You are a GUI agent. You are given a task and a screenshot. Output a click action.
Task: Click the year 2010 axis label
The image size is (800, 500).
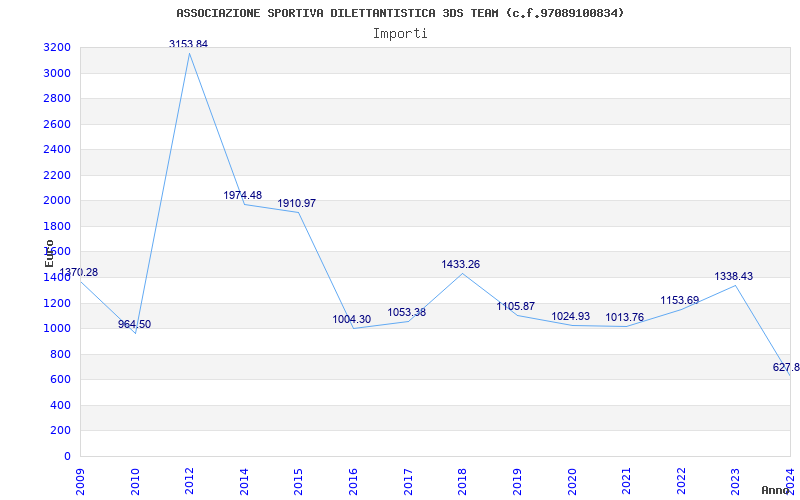click(x=135, y=481)
